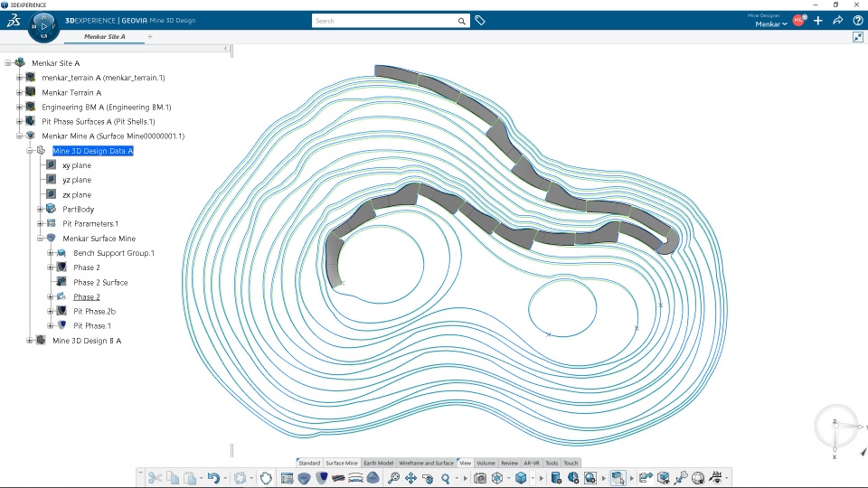The image size is (868, 488).
Task: Expand the menkar_terrain A node
Action: [19, 78]
